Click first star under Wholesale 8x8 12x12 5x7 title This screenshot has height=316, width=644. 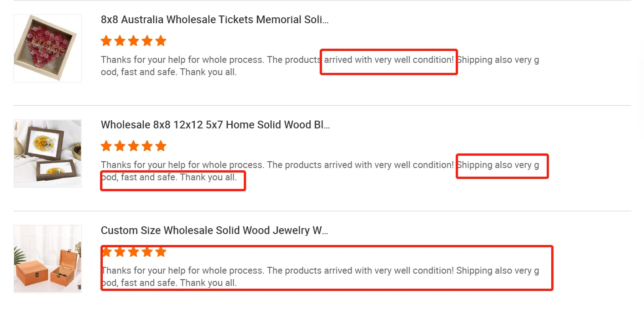106,146
